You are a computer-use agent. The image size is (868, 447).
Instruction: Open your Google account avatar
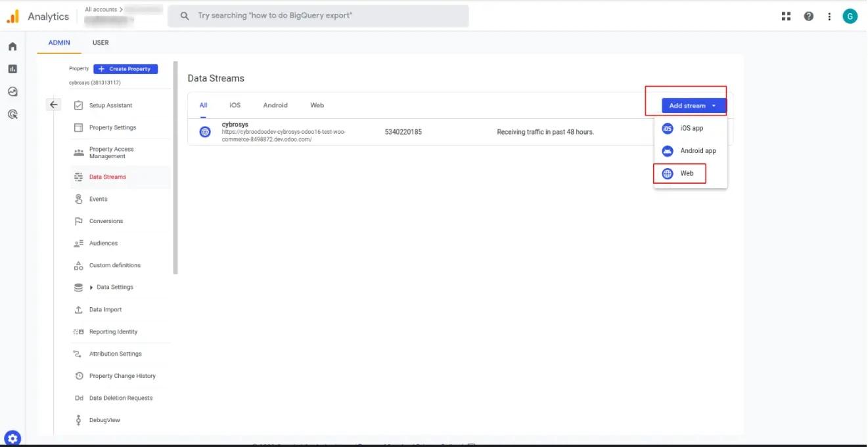coord(850,15)
